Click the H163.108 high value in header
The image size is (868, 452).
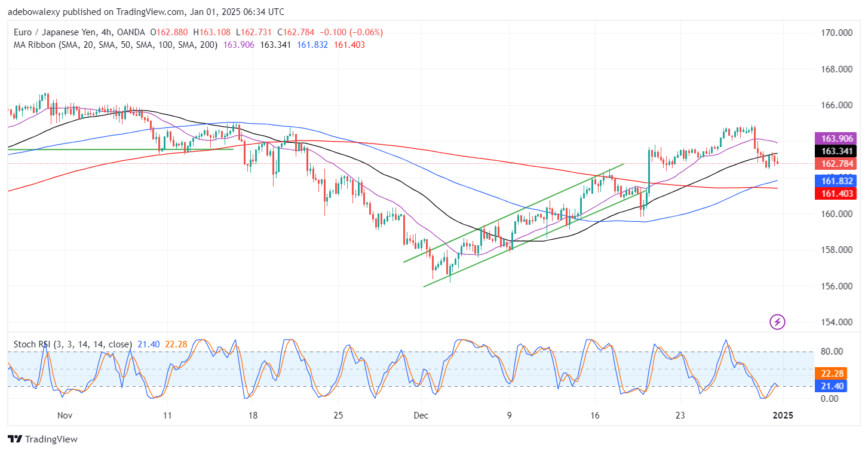point(212,32)
